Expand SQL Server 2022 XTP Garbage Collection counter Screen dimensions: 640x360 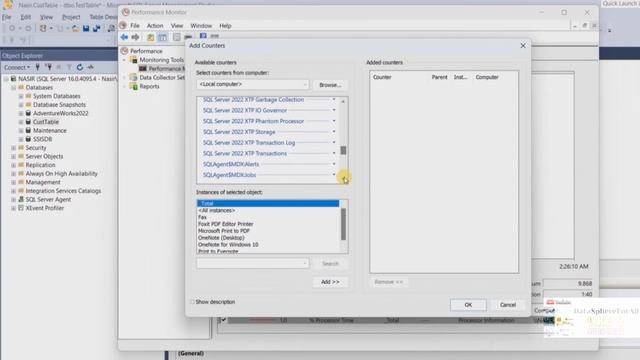333,100
